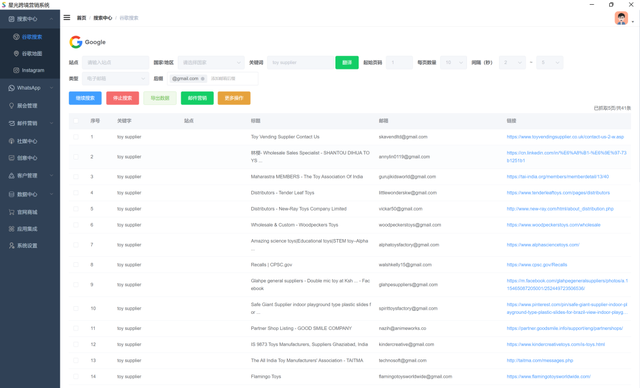Click the red stop search button
The height and width of the screenshot is (388, 640).
tap(122, 98)
